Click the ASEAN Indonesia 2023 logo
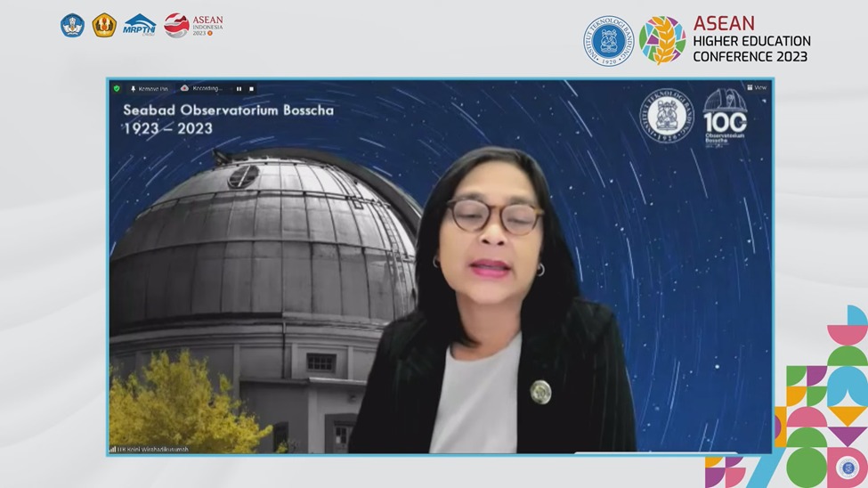Viewport: 868px width, 488px height. pyautogui.click(x=193, y=25)
